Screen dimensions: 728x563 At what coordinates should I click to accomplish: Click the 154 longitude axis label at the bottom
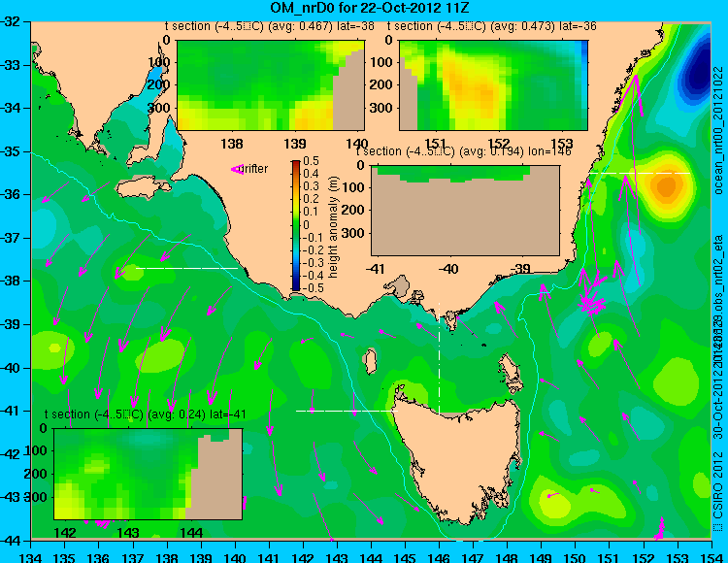[x=711, y=557]
